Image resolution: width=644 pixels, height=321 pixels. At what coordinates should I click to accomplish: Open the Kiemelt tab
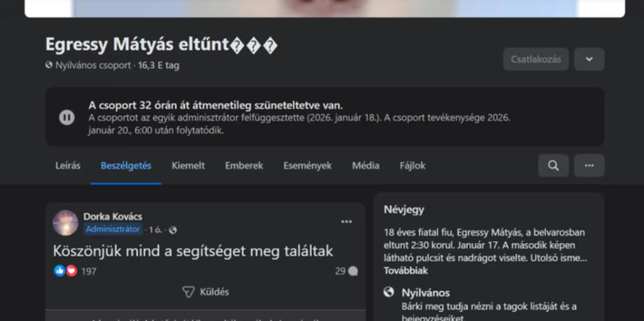pos(188,166)
